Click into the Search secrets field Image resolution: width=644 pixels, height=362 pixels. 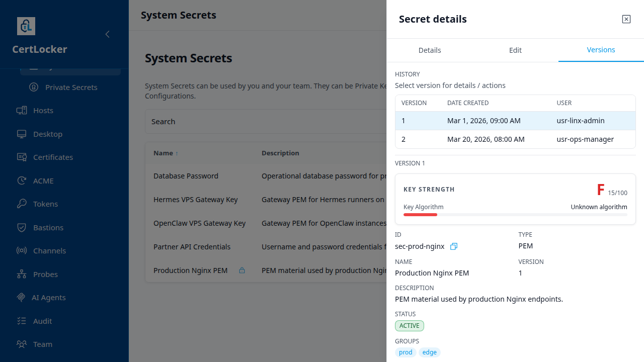pyautogui.click(x=266, y=122)
